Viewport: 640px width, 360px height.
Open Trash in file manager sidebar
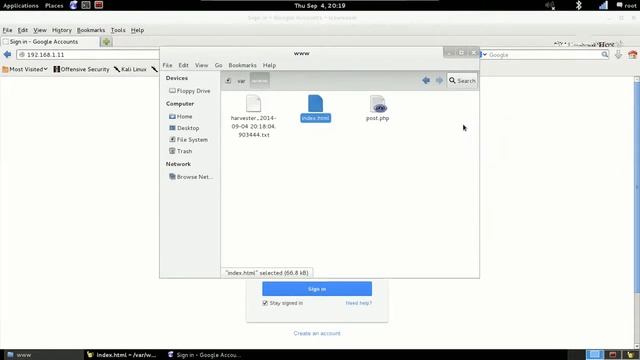click(x=180, y=151)
